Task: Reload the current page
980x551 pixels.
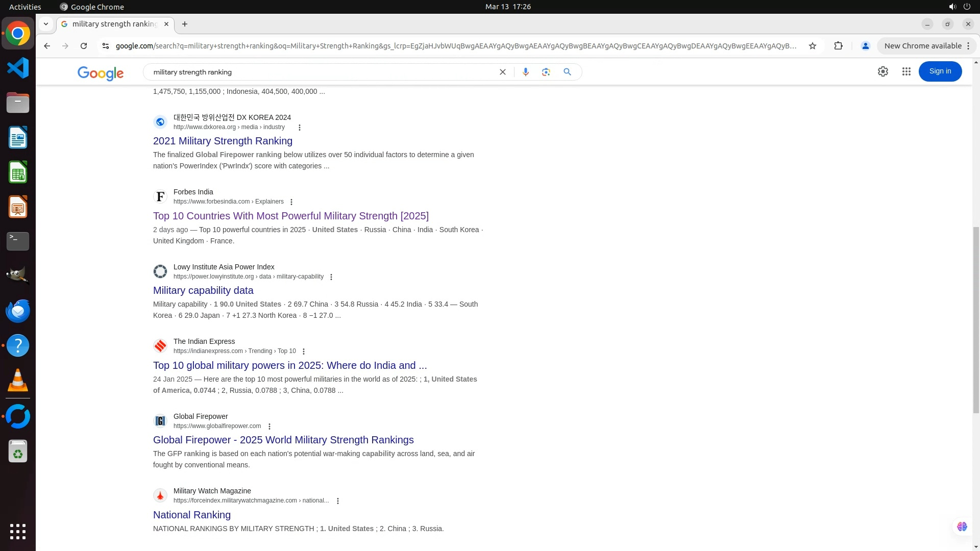Action: (x=84, y=46)
